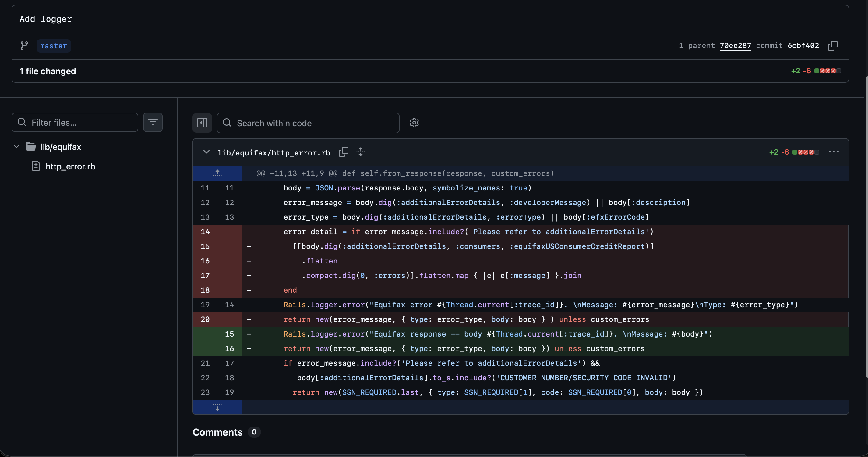Click added line 16 return statement

coord(464,349)
